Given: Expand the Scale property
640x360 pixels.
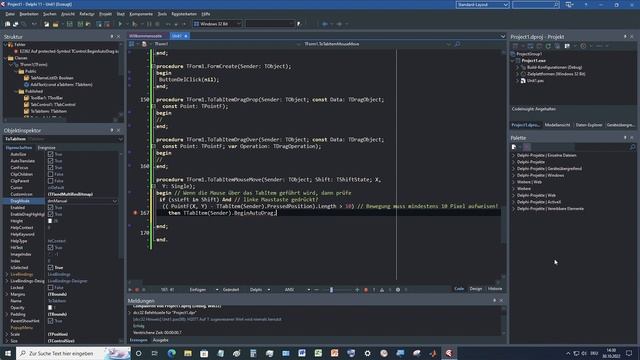Looking at the screenshot, I should pyautogui.click(x=7, y=334).
